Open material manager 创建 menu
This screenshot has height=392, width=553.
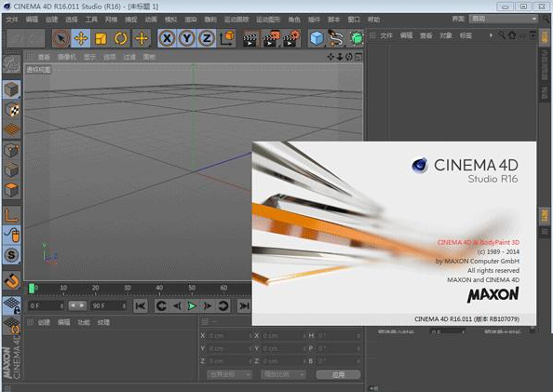pos(44,322)
